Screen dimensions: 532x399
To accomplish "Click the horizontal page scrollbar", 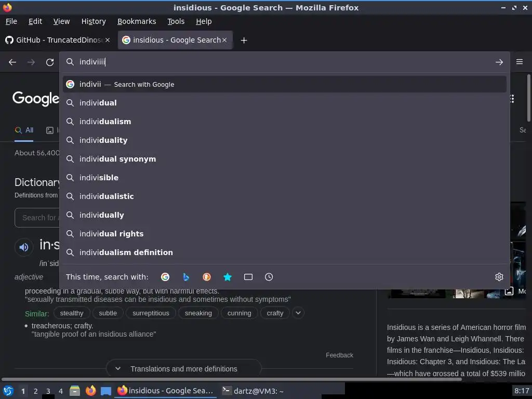I will coord(232,379).
